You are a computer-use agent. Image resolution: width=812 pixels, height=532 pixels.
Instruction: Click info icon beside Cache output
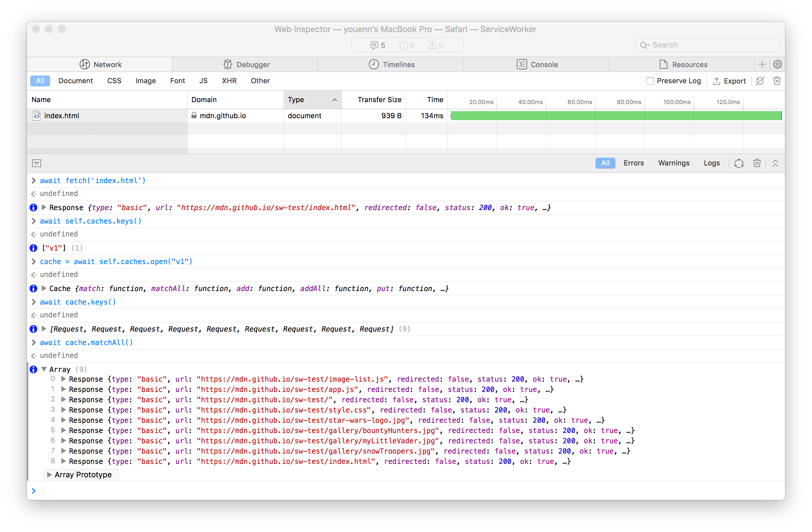33,288
